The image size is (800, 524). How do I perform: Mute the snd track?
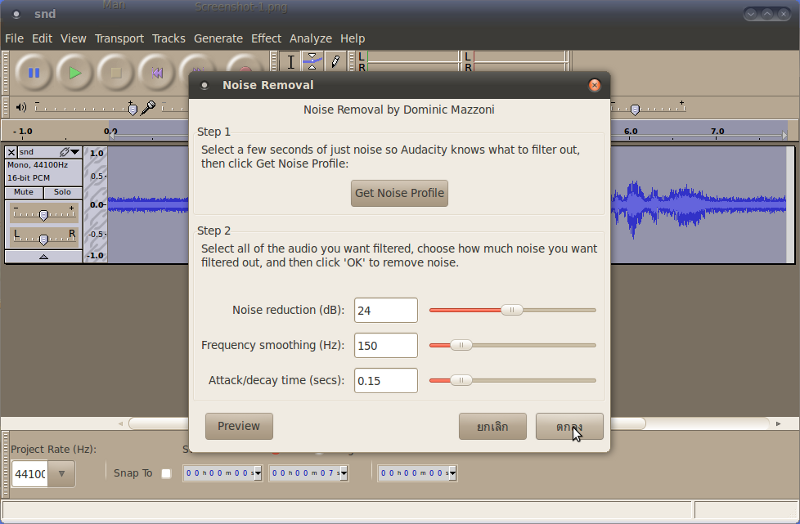[x=23, y=192]
